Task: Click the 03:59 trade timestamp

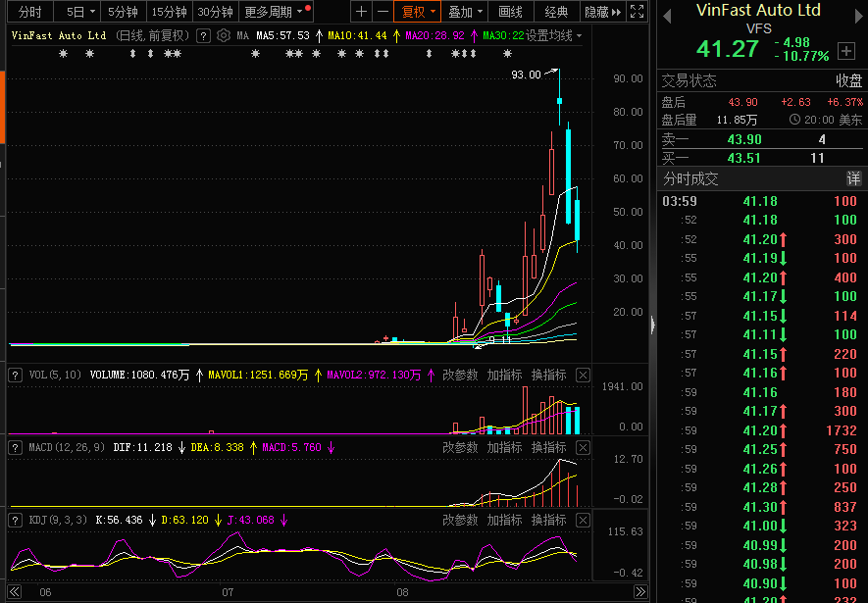Action: tap(680, 201)
